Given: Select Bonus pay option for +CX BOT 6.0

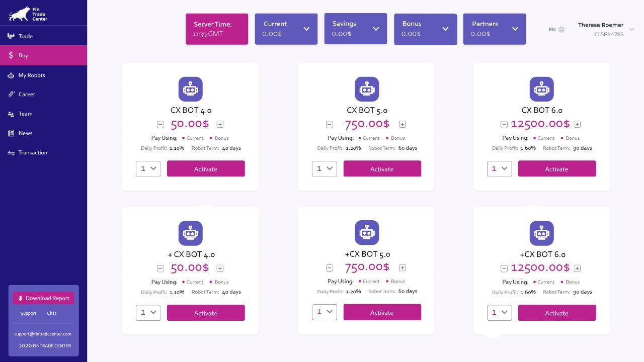Looking at the screenshot, I should (570, 282).
